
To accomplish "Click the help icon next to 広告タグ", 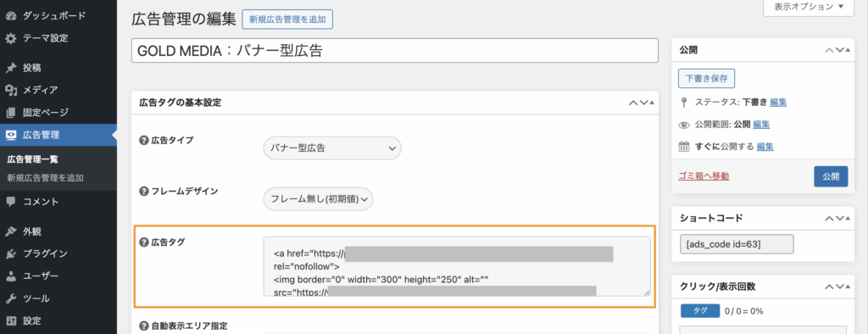I will click(143, 242).
